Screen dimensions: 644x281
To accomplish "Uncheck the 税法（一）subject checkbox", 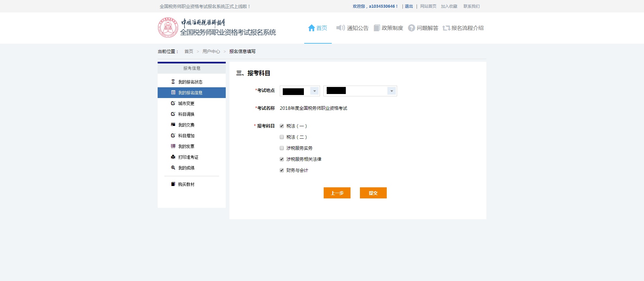I will click(282, 126).
